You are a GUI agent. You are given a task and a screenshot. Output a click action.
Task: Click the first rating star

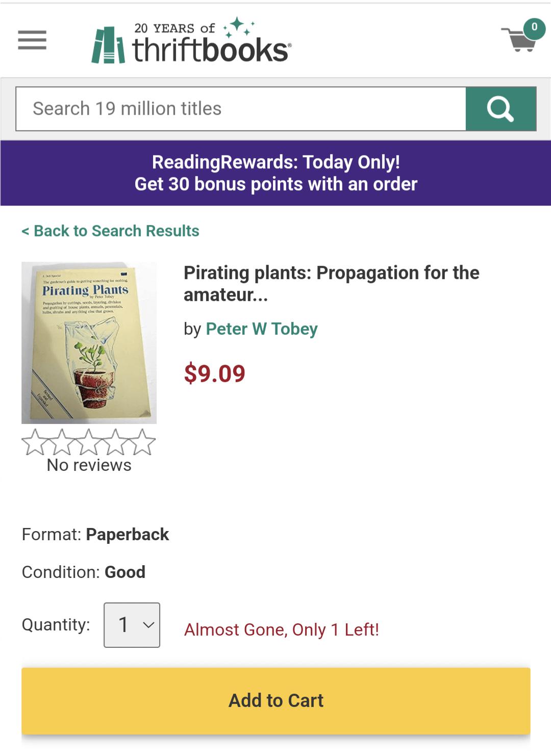point(35,442)
